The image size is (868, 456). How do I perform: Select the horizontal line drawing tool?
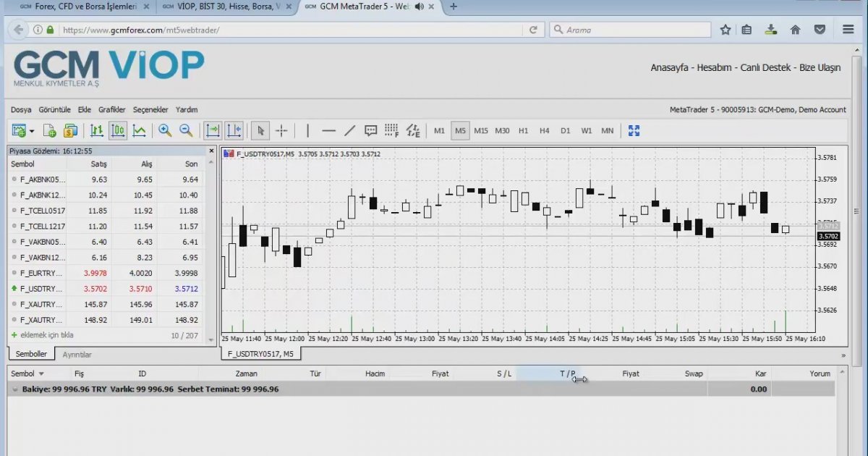(x=329, y=131)
